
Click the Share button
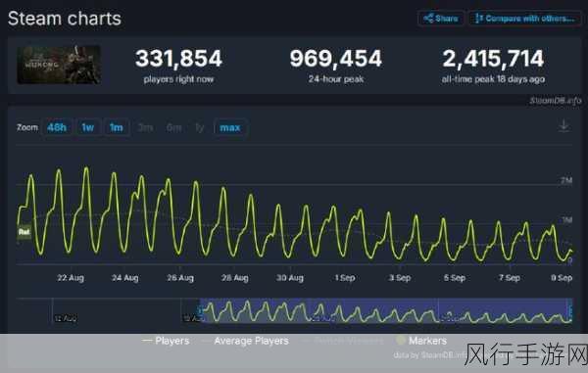tap(441, 18)
